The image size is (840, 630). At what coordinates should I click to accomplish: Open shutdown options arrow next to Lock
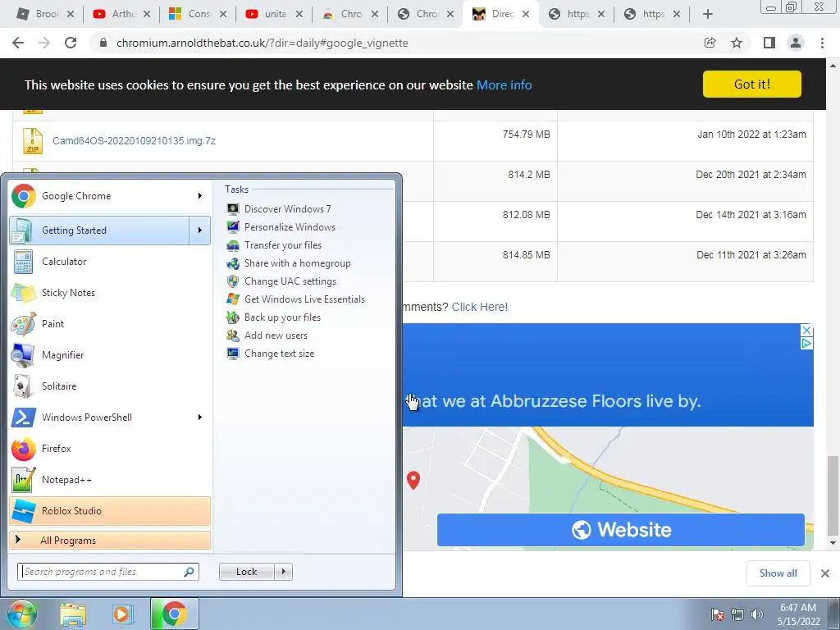coord(283,572)
